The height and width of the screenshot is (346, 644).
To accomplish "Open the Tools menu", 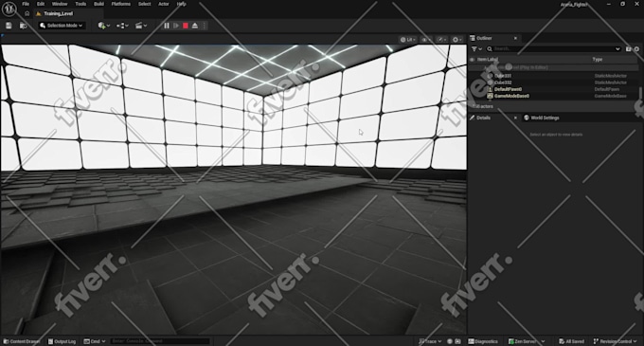I will 80,4.
